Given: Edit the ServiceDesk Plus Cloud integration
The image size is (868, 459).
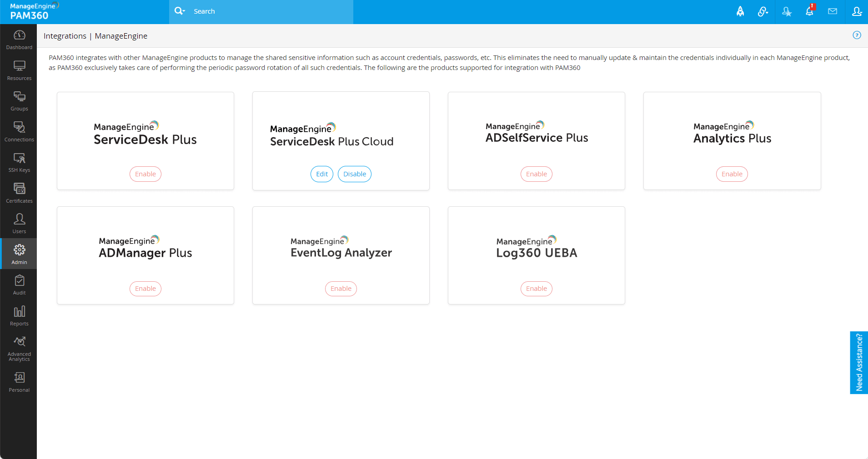Looking at the screenshot, I should (x=322, y=174).
